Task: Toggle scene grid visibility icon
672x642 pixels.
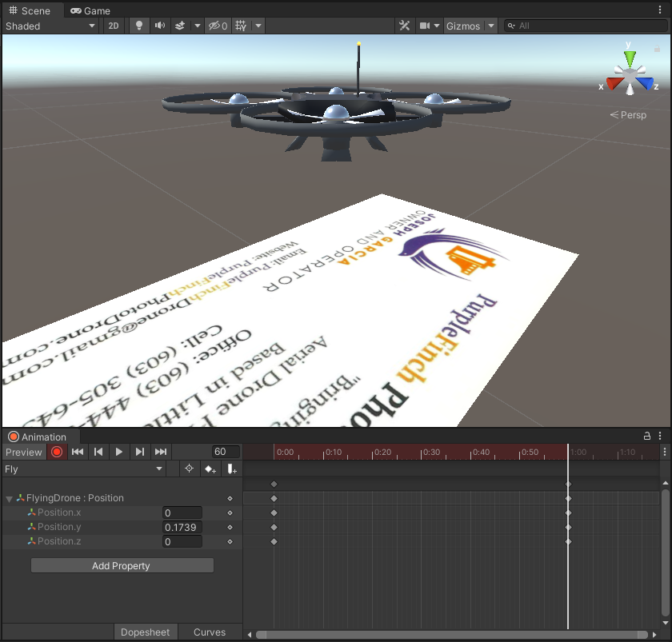Action: point(241,26)
